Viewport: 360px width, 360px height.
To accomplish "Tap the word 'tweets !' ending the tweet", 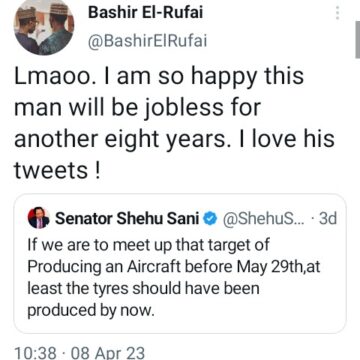I will 57,171.
